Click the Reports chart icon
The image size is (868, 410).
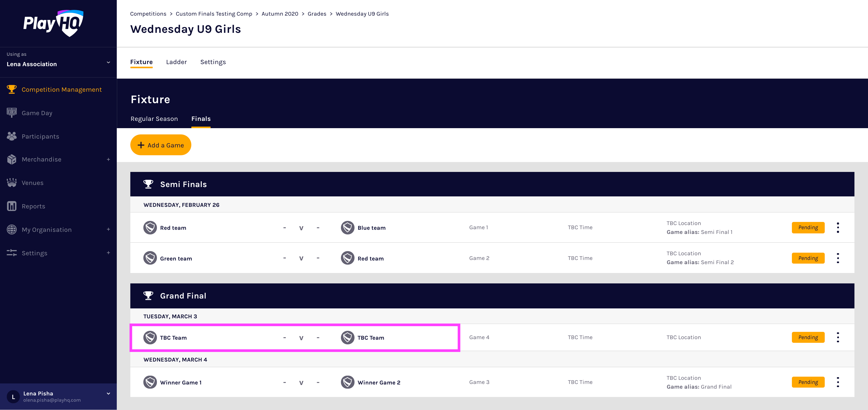point(11,206)
